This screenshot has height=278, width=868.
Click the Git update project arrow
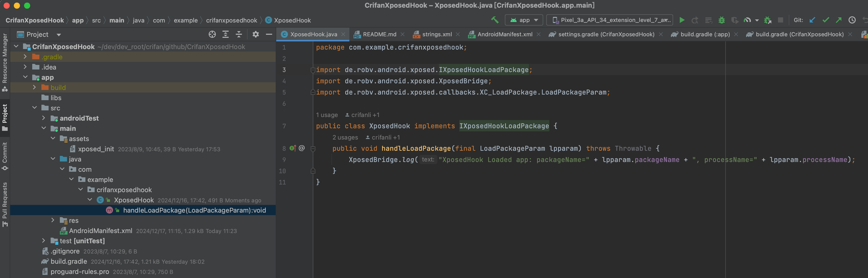pyautogui.click(x=812, y=20)
